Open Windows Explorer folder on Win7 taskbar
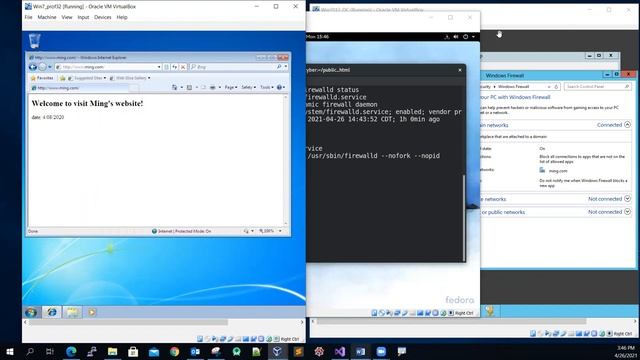640x360 pixels. tap(72, 312)
